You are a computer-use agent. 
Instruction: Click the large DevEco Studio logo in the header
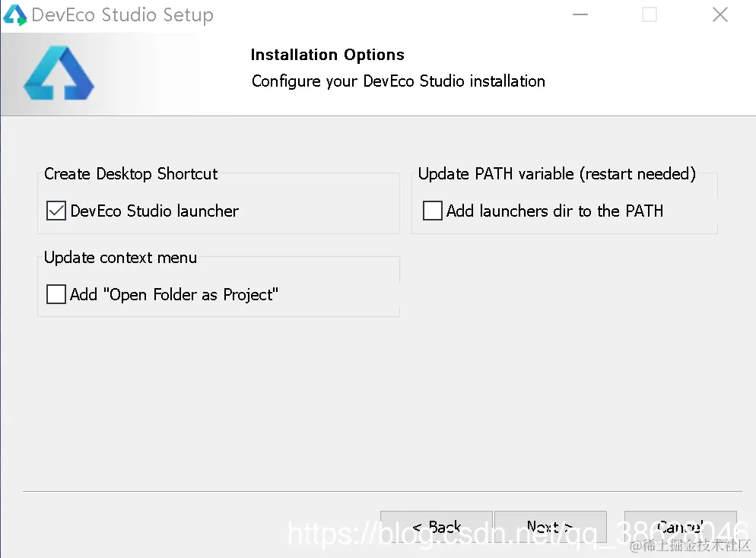click(x=59, y=74)
